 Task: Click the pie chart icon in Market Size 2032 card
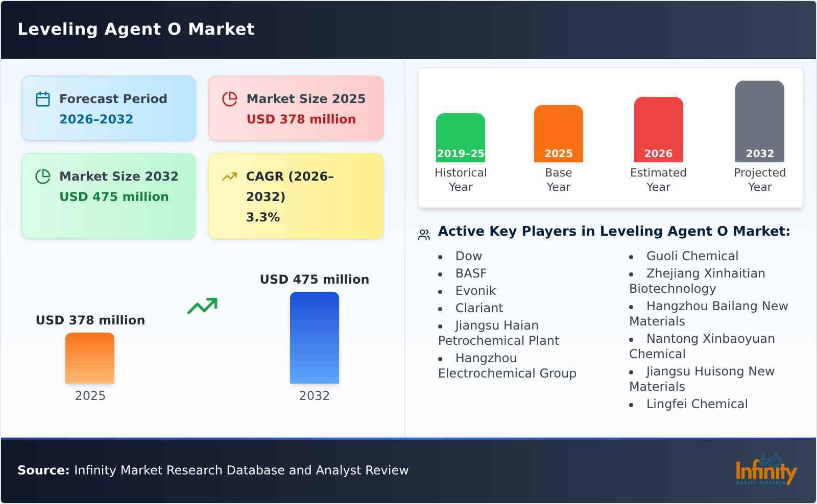click(43, 177)
